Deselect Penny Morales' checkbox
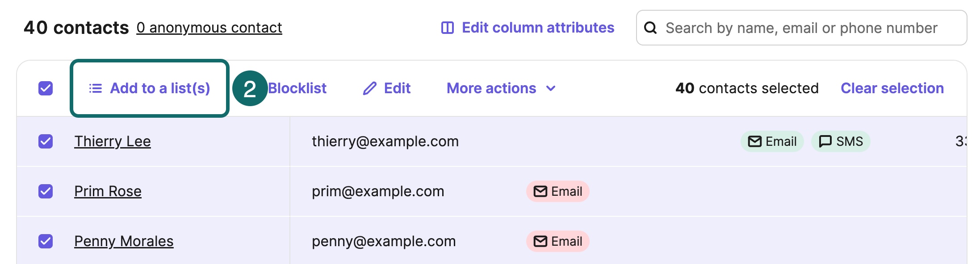 (46, 241)
